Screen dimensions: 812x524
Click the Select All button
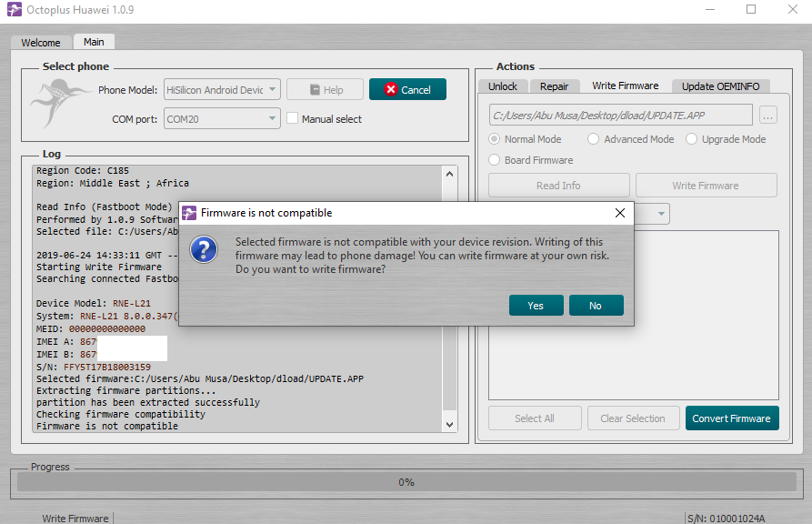click(x=535, y=418)
